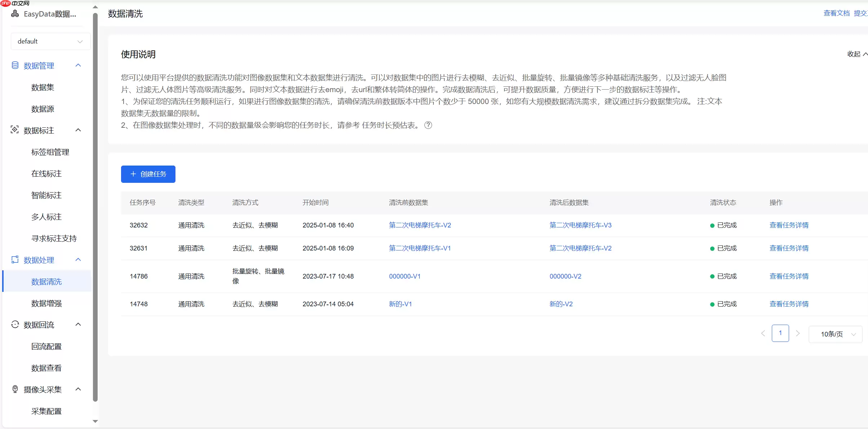Click the green completed status dot for task 32632
The width and height of the screenshot is (868, 429).
pos(712,225)
